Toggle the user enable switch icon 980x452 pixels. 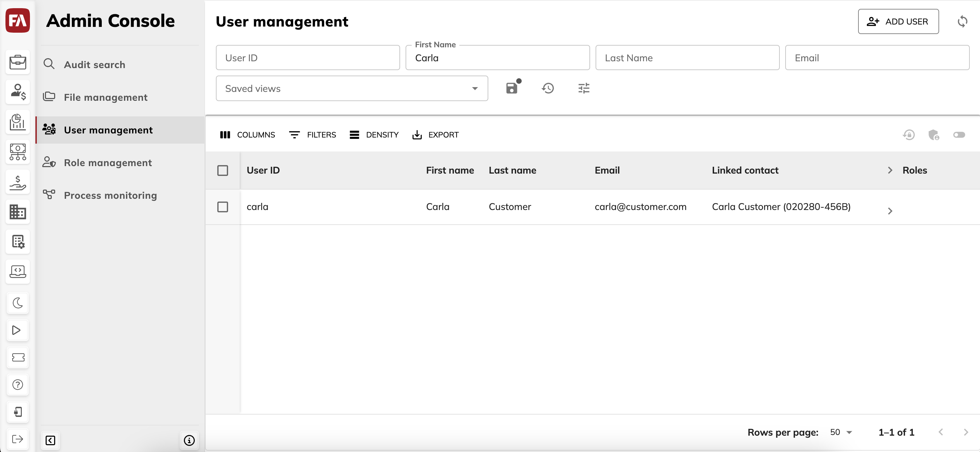(959, 135)
